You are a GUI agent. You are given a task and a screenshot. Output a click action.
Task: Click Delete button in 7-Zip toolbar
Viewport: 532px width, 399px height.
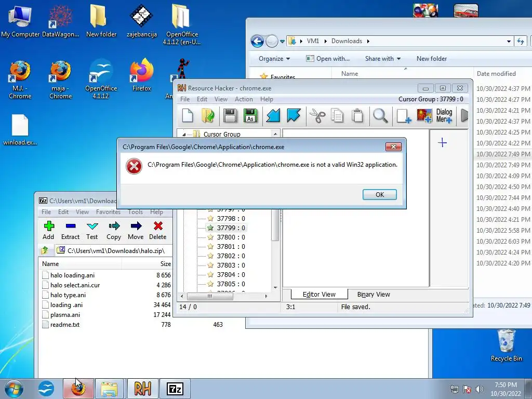[158, 230]
